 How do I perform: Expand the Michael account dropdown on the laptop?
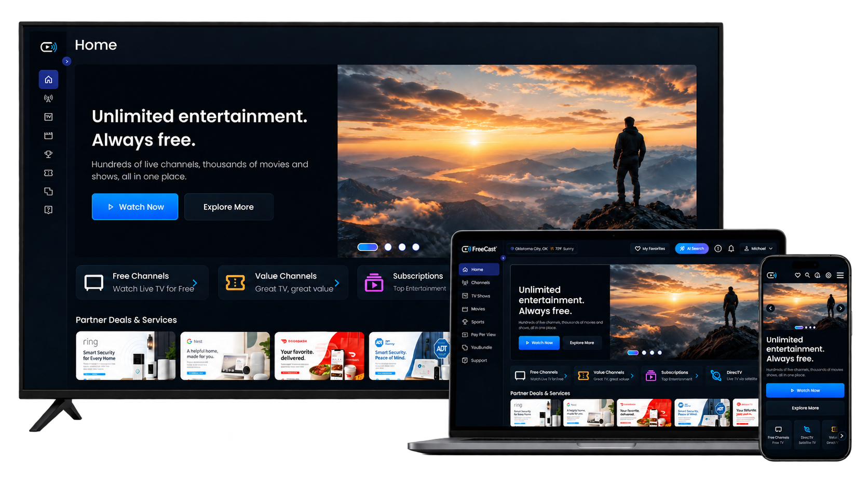[758, 248]
